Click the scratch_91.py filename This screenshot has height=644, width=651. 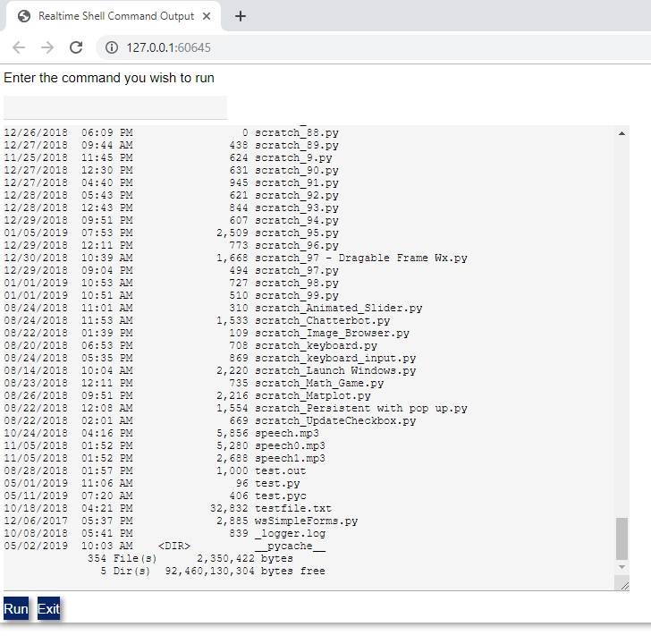pyautogui.click(x=297, y=182)
